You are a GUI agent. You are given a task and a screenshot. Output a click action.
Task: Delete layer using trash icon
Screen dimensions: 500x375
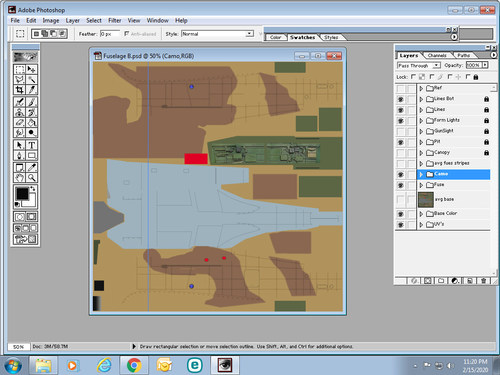[483, 281]
